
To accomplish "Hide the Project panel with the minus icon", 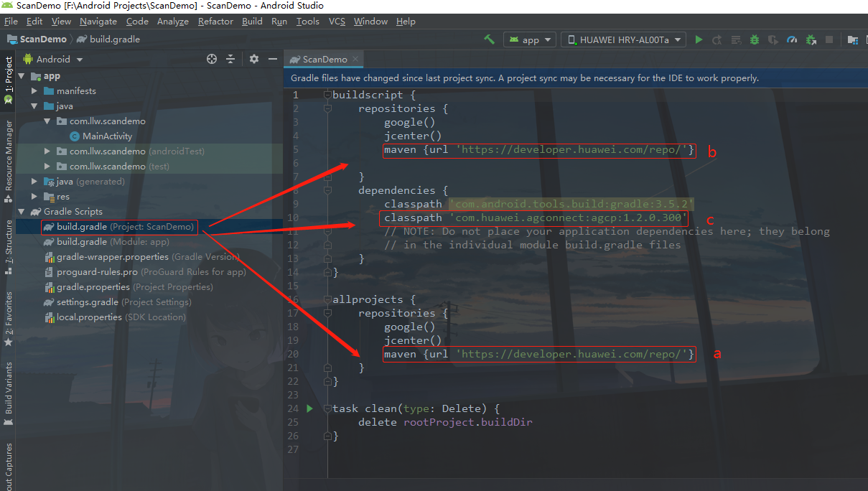I will point(272,59).
